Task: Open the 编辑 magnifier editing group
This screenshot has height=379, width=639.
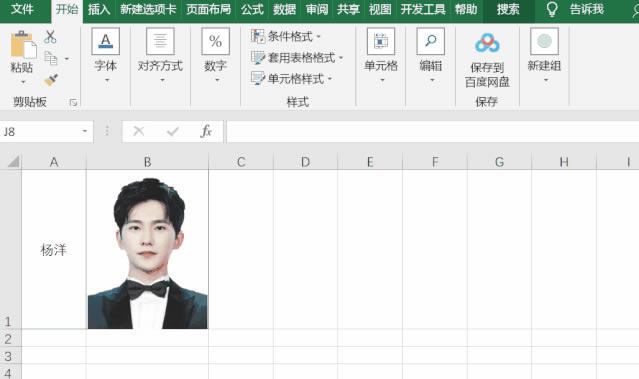Action: coord(431,41)
